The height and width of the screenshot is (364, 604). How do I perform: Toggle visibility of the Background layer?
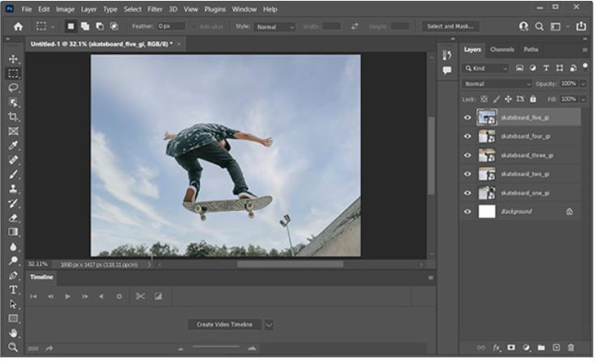pos(467,211)
